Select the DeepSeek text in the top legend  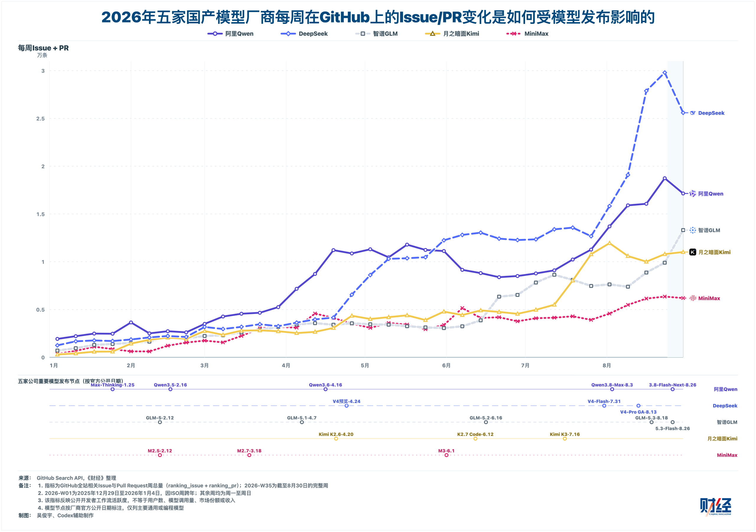coord(313,34)
